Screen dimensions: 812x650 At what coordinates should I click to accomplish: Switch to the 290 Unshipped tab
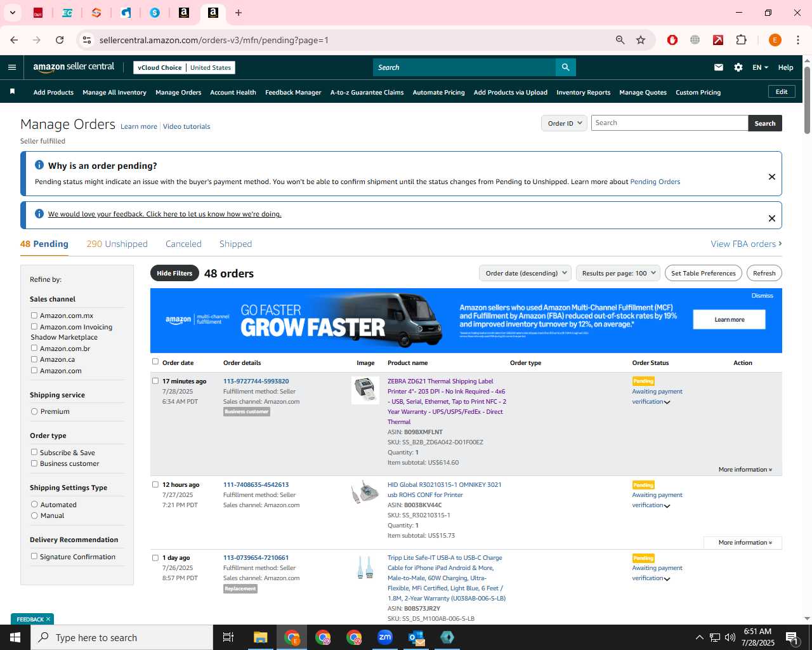[x=117, y=244]
